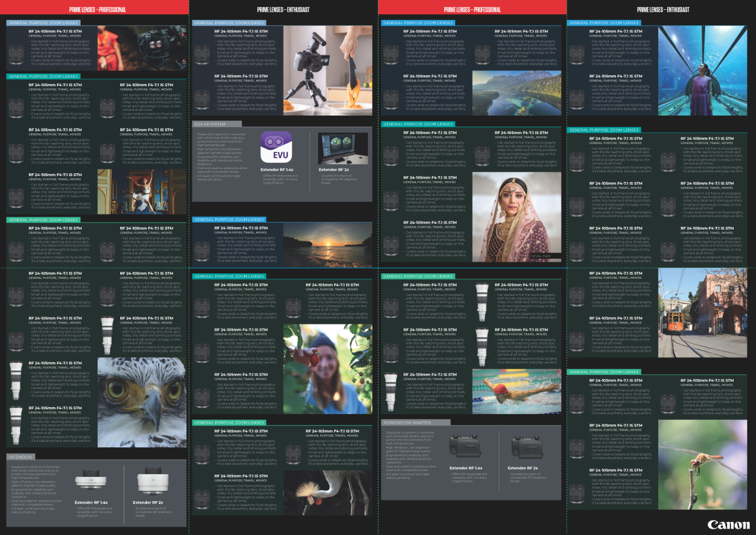This screenshot has height=535, width=756.
Task: Open the bride portrait photo
Action: (x=517, y=217)
